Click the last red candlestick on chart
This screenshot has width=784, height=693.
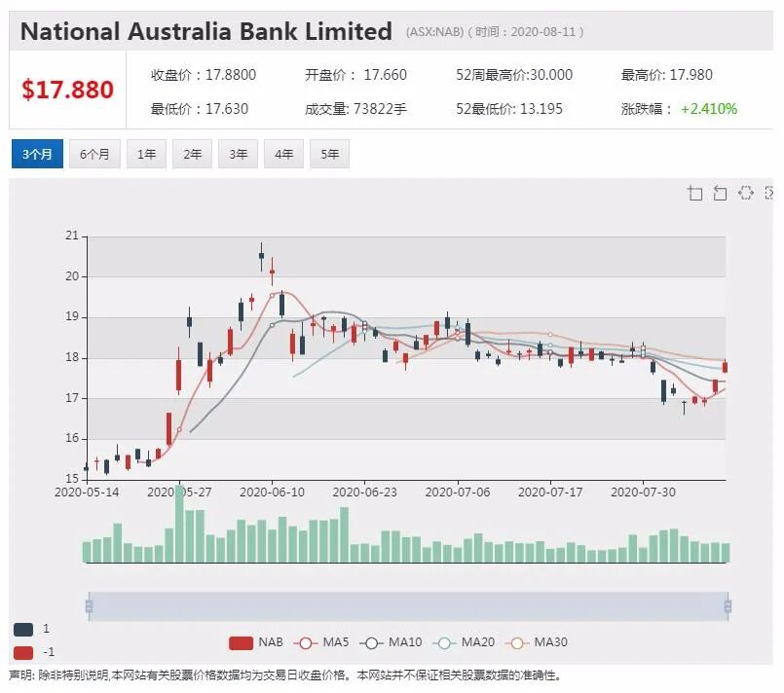726,367
